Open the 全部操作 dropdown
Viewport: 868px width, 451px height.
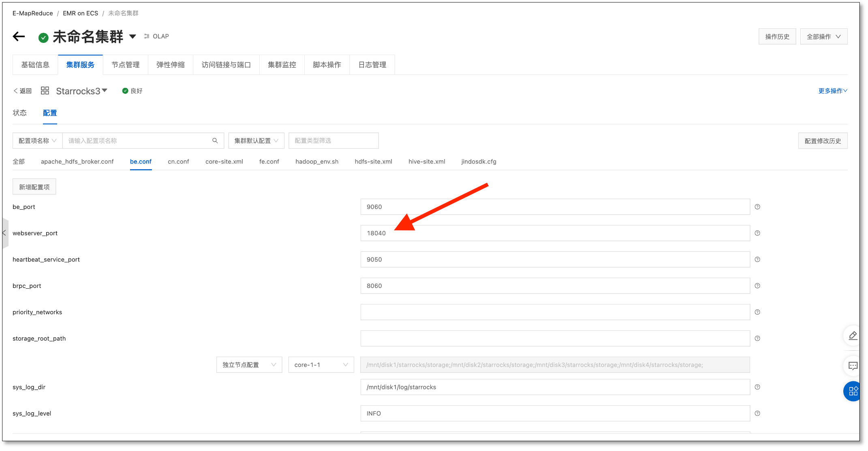[823, 37]
